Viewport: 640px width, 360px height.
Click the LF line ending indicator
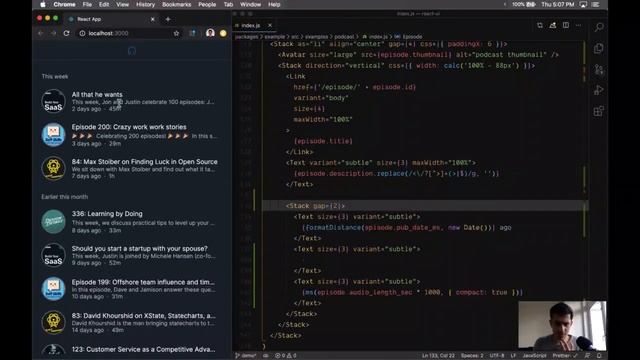coord(513,356)
